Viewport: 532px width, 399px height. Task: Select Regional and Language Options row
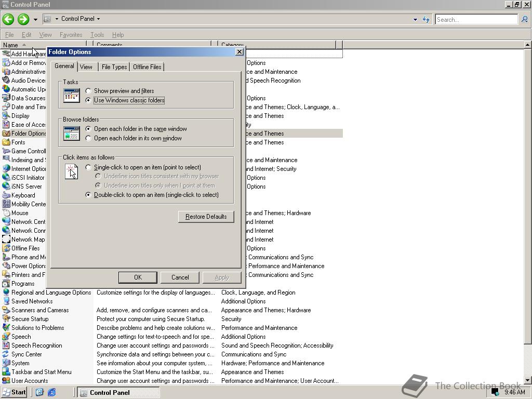tap(171, 292)
